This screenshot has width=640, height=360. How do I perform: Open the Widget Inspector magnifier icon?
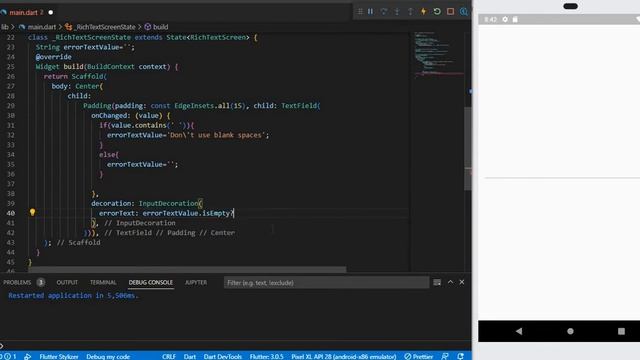coord(464,11)
